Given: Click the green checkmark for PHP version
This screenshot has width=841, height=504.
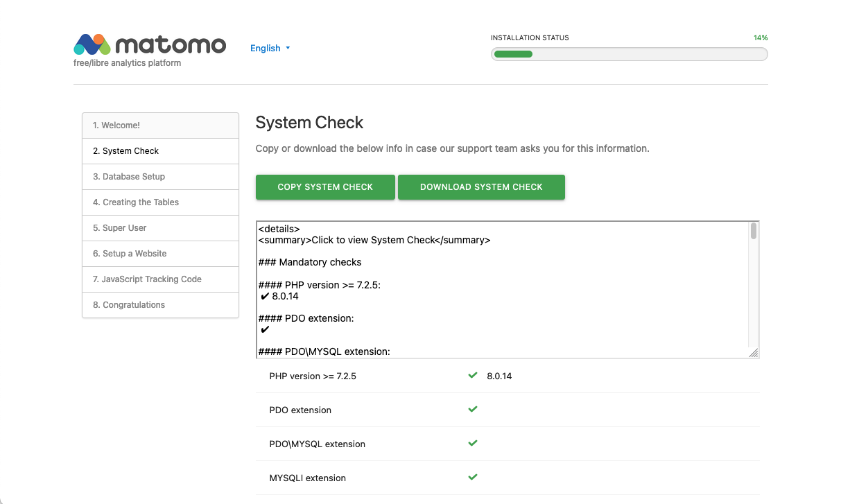Looking at the screenshot, I should click(473, 375).
